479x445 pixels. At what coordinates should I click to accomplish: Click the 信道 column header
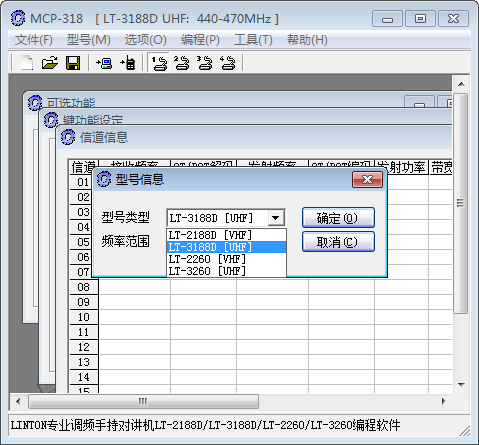pos(84,167)
